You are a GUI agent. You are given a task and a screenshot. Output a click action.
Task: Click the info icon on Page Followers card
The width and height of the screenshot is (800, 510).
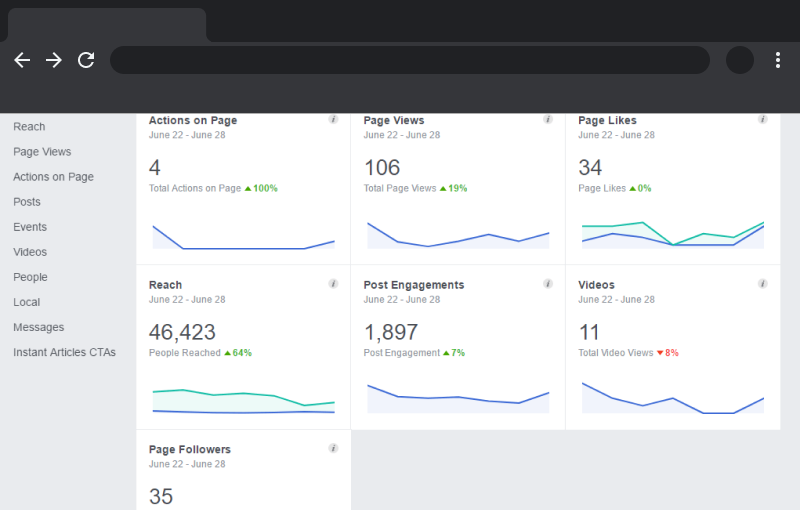333,448
